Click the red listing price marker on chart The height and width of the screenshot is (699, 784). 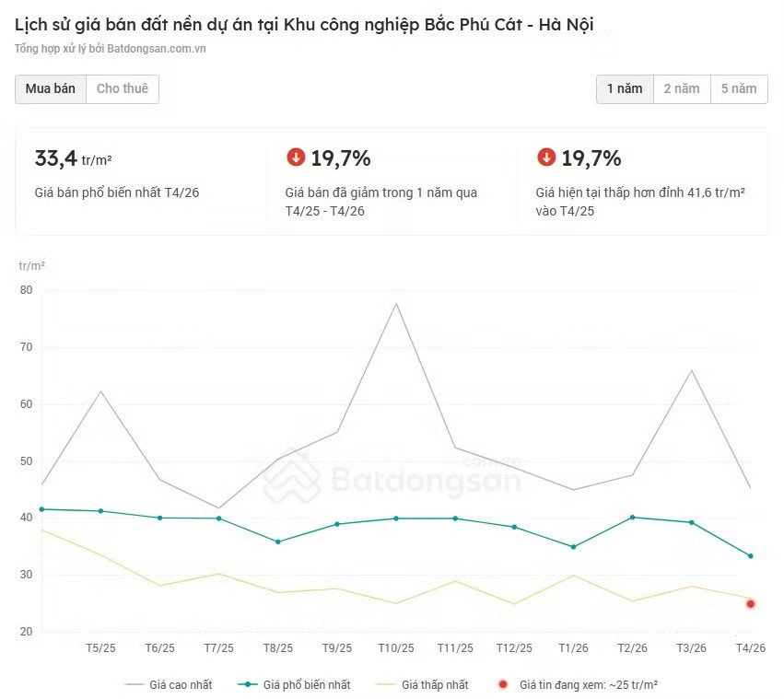751,604
